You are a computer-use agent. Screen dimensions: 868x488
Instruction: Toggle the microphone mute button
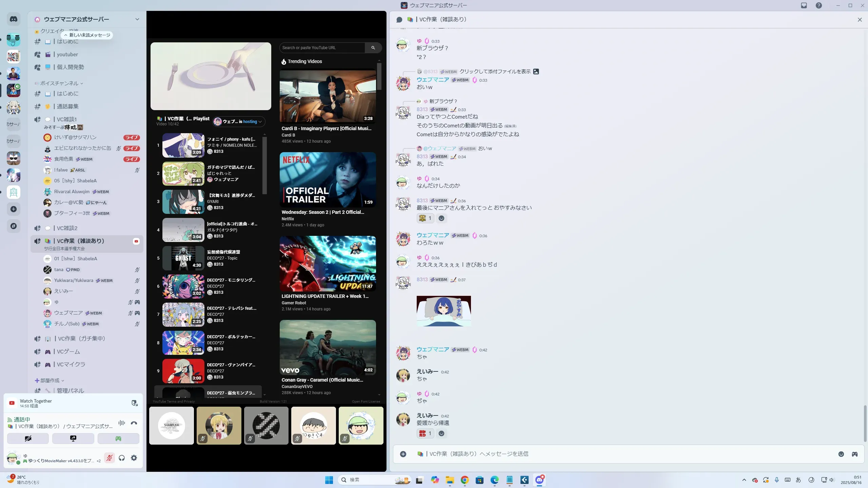109,458
